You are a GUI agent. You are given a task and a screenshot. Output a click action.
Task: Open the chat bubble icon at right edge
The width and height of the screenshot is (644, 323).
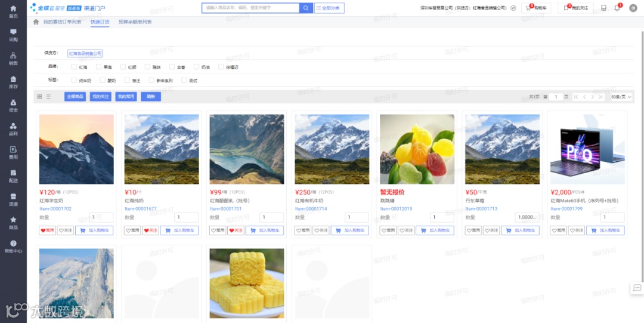coord(637,288)
